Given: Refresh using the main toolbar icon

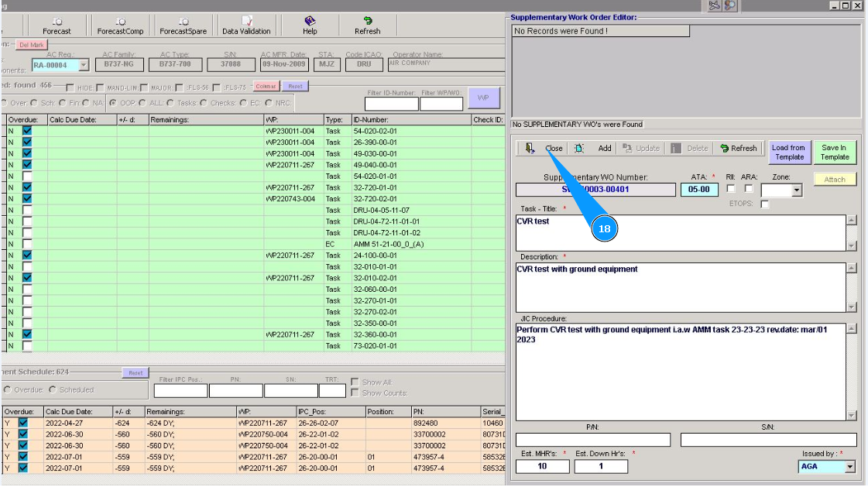Looking at the screenshot, I should click(x=367, y=24).
